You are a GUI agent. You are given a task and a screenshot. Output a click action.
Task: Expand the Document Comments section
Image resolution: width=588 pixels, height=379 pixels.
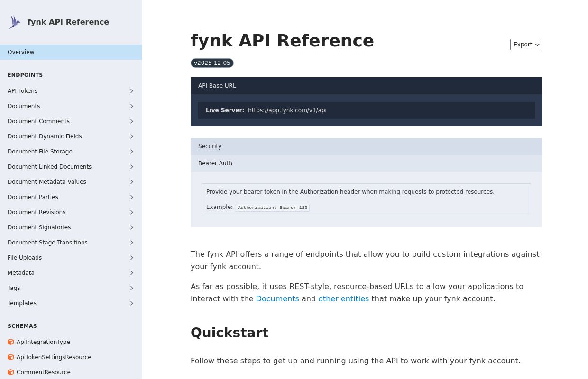click(x=132, y=121)
